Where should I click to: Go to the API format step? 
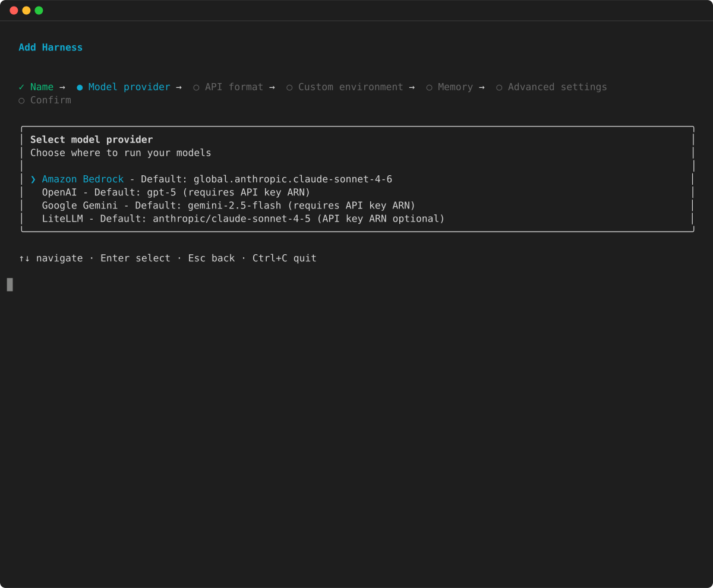coord(234,87)
